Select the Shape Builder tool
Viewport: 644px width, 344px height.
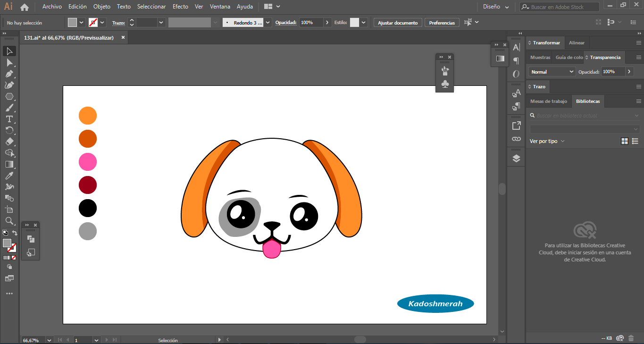pyautogui.click(x=9, y=153)
